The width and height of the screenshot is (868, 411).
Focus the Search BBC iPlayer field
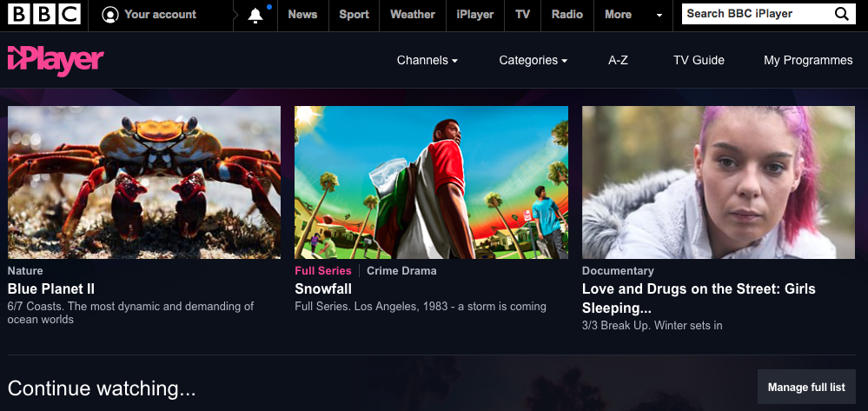pos(754,14)
